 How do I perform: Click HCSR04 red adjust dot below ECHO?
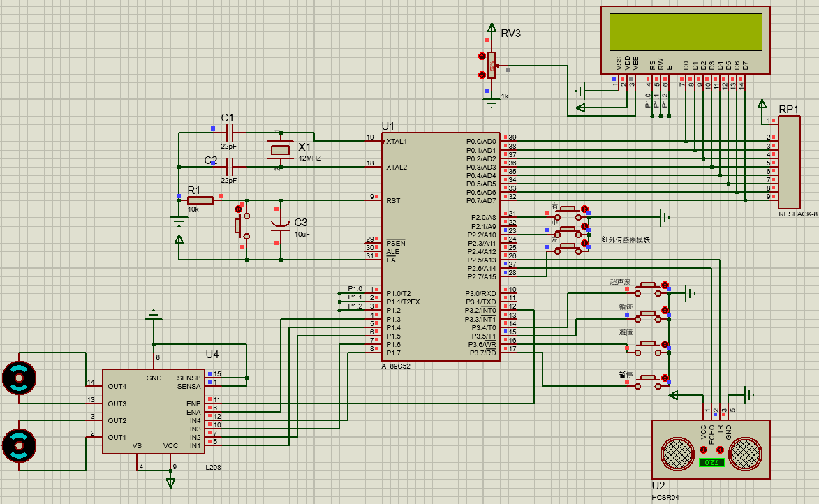(x=703, y=450)
